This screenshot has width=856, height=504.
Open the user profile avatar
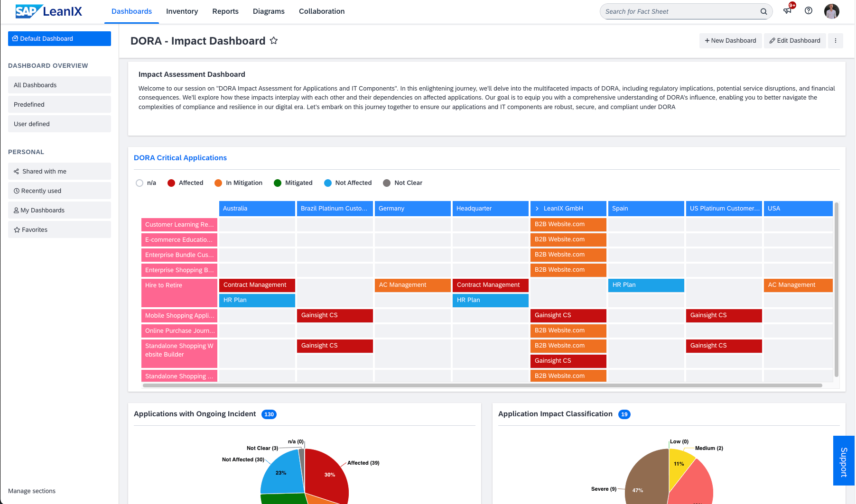click(831, 11)
